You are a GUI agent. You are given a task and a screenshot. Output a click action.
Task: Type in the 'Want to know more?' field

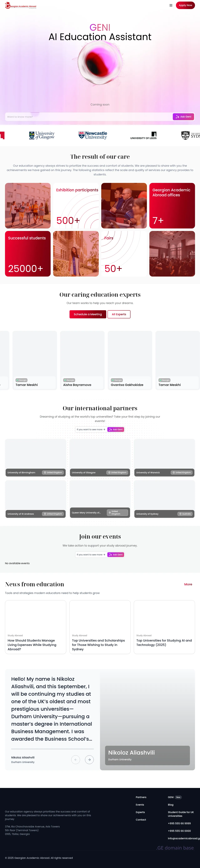pyautogui.click(x=88, y=117)
